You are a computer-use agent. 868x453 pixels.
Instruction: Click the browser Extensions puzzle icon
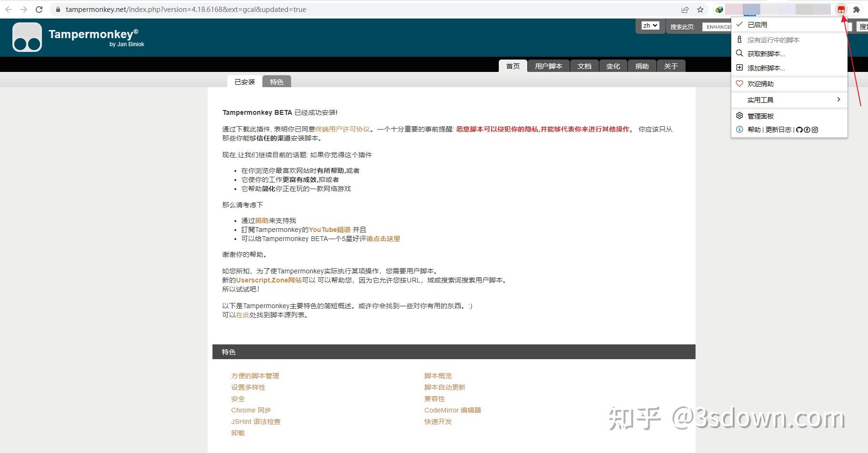pos(858,9)
